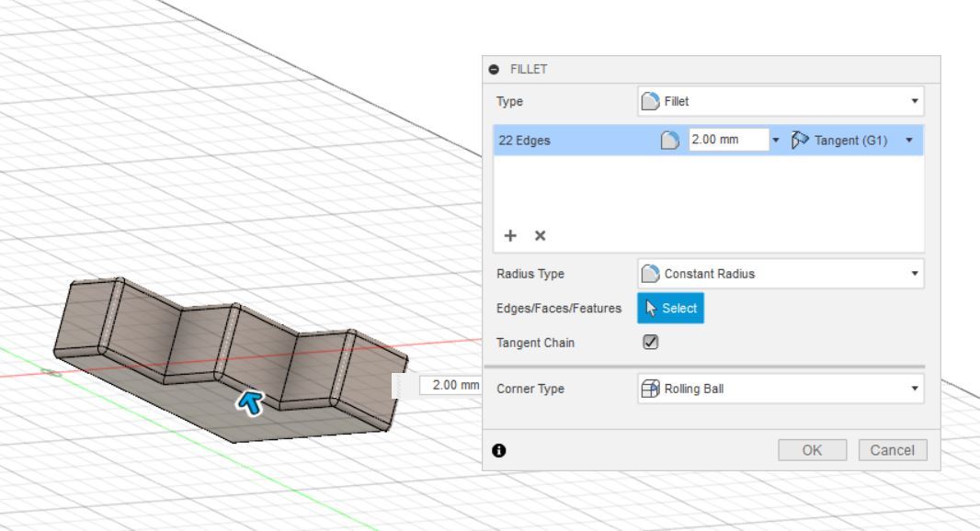The height and width of the screenshot is (531, 980).
Task: Remove selection set with the X icon
Action: coord(540,235)
